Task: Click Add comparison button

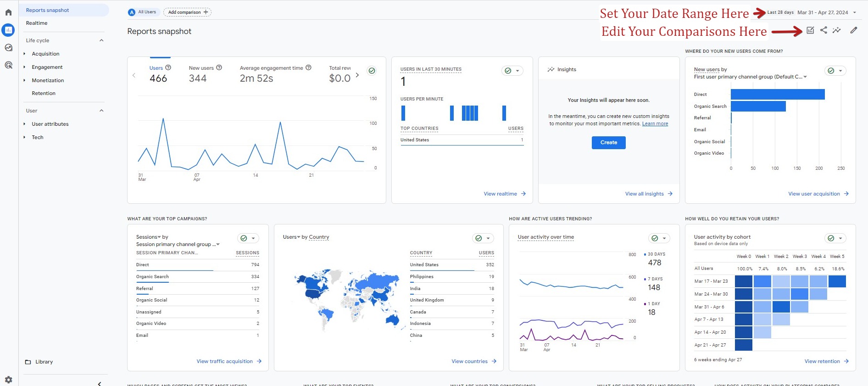Action: point(187,12)
